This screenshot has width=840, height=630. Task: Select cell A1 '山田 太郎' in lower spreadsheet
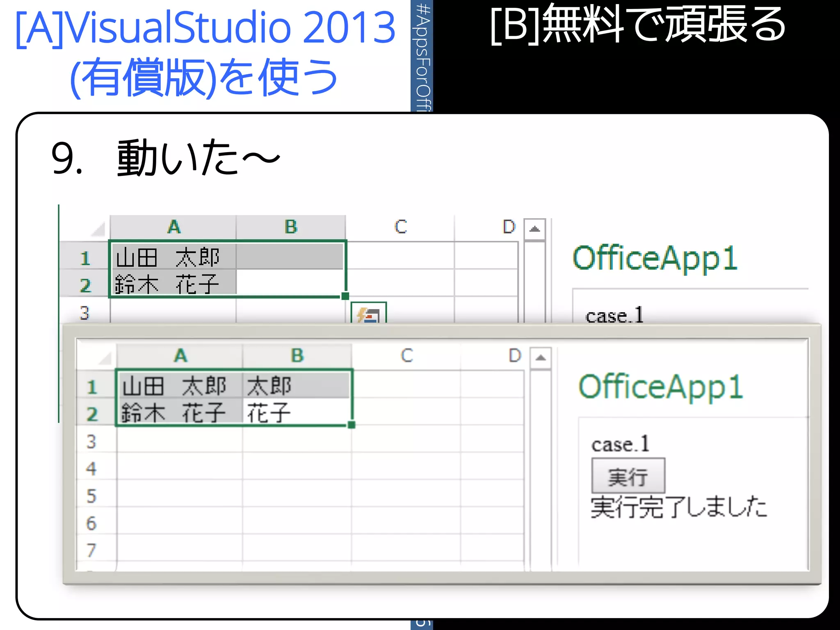[180, 385]
